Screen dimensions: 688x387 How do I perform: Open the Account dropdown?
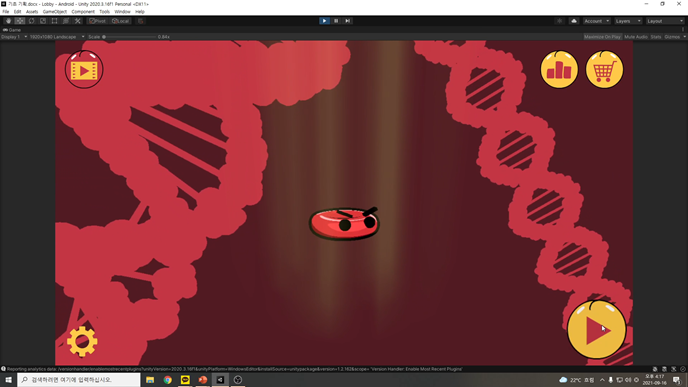(x=596, y=21)
